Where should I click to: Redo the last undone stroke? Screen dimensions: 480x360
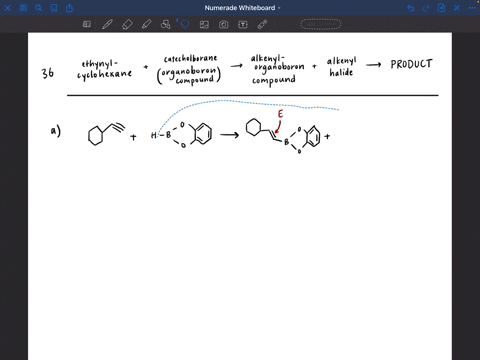[426, 8]
